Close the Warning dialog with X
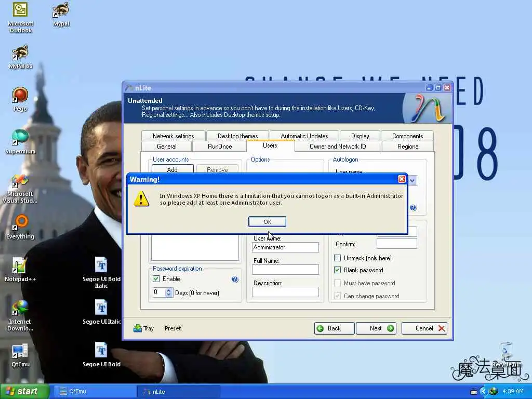The image size is (532, 399). pos(402,179)
